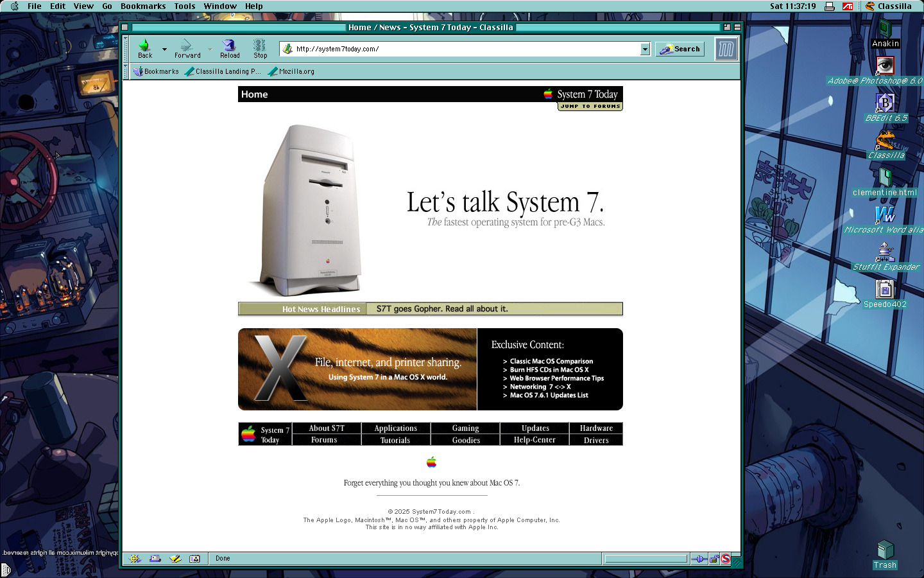Collapse the bookmarks toolbar grippy
Image resolution: width=924 pixels, height=578 pixels.
coord(126,71)
